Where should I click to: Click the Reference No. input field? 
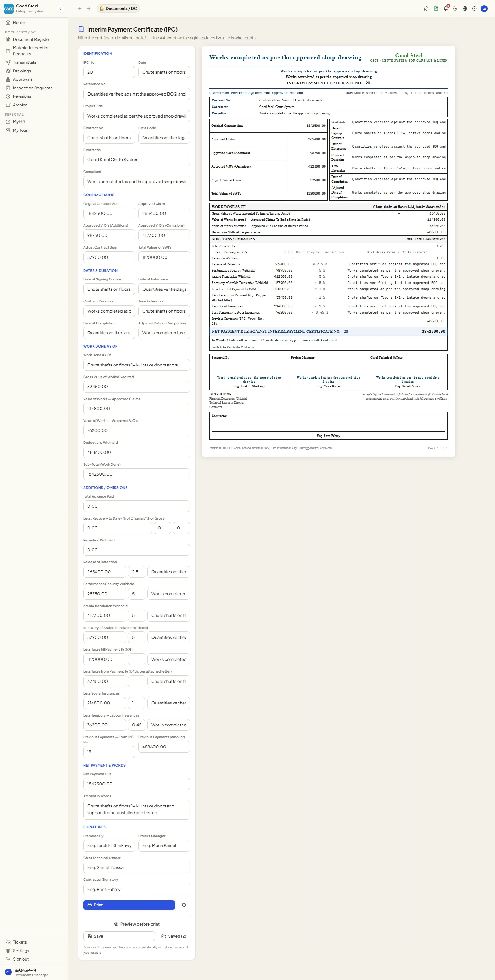click(x=137, y=94)
